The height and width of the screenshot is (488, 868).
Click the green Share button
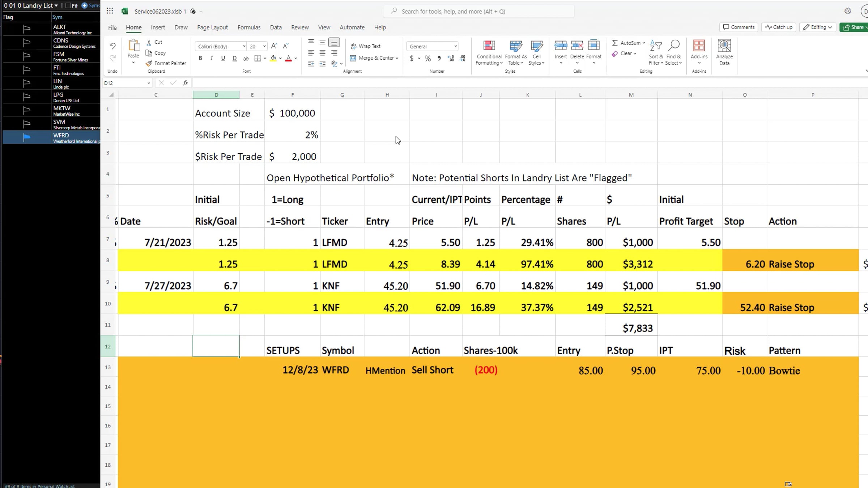tap(854, 27)
